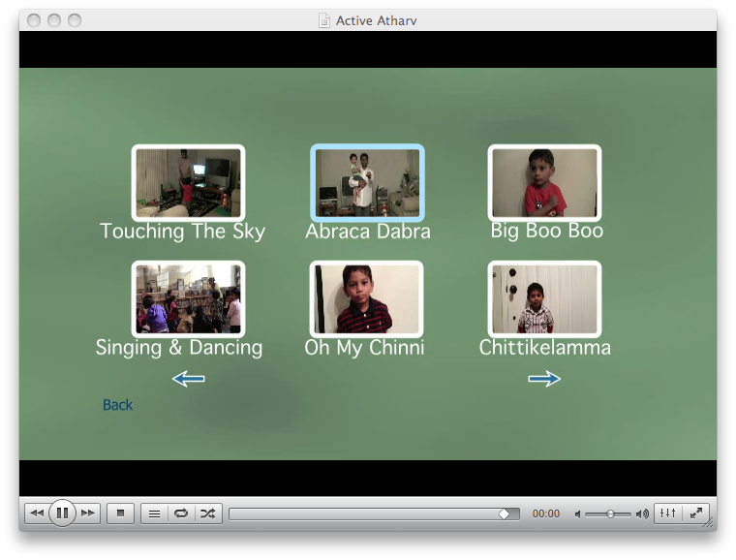Click the Back link in the DVD menu
736x560 pixels.
tap(117, 405)
